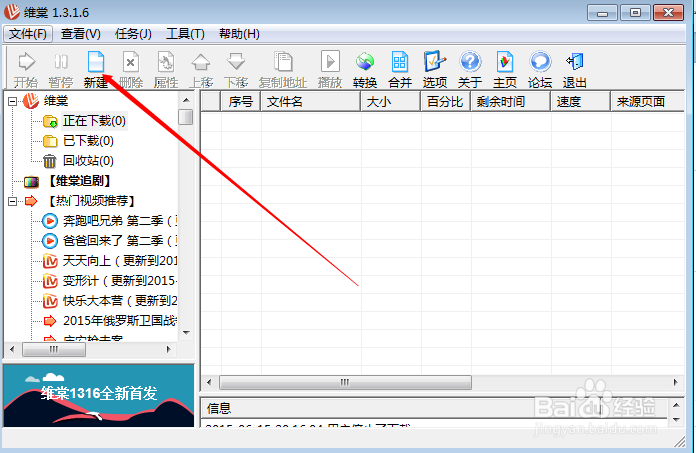Open 爸爸回来了 第二季 video item
Viewport: 696px width, 453px height.
pos(120,240)
